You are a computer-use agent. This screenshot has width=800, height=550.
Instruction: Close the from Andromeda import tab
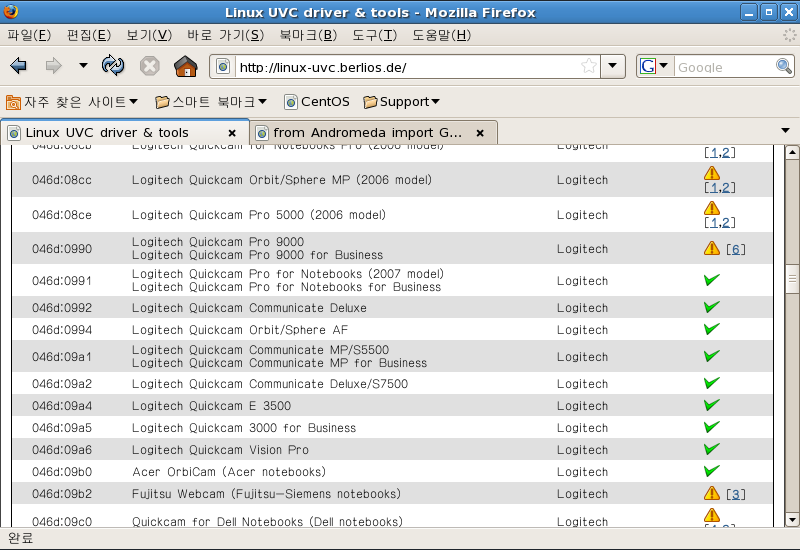(480, 133)
